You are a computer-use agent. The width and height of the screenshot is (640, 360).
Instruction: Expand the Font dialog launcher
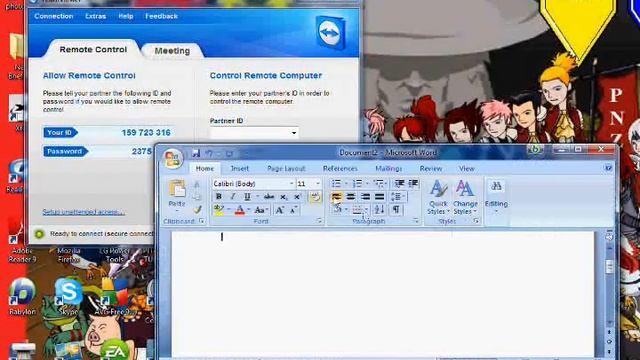(x=319, y=221)
